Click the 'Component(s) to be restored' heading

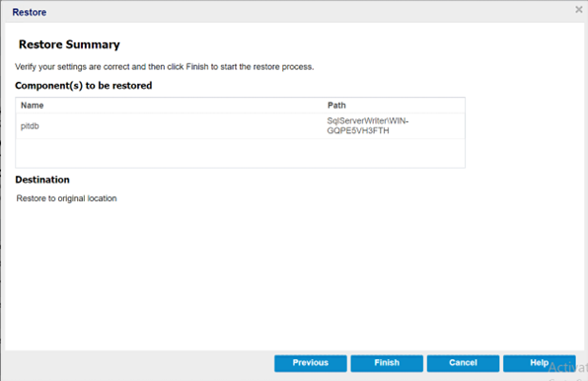[84, 86]
